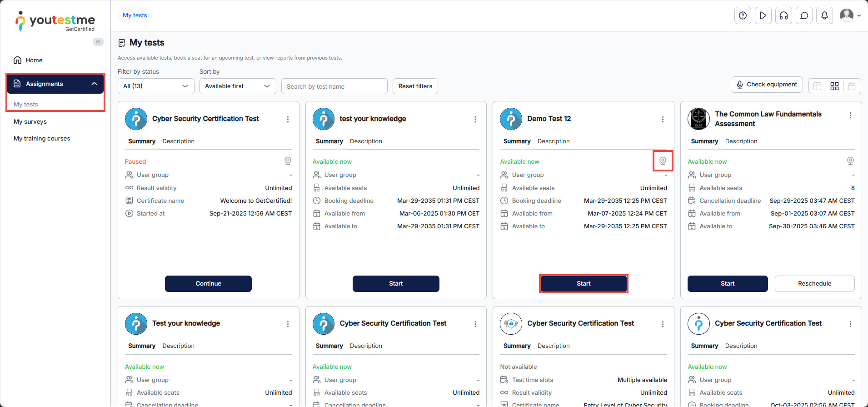
Task: Open the chat bubble icon
Action: 804,15
